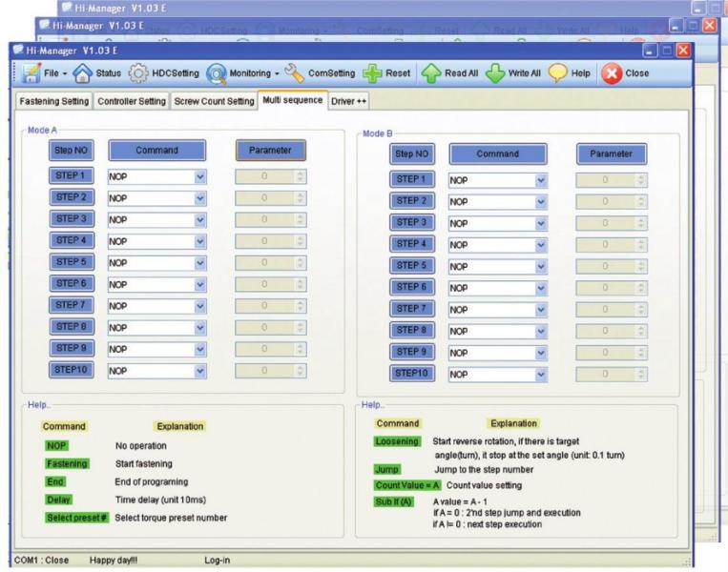Open HDCSetting gear icon
728x572 pixels.
click(141, 72)
